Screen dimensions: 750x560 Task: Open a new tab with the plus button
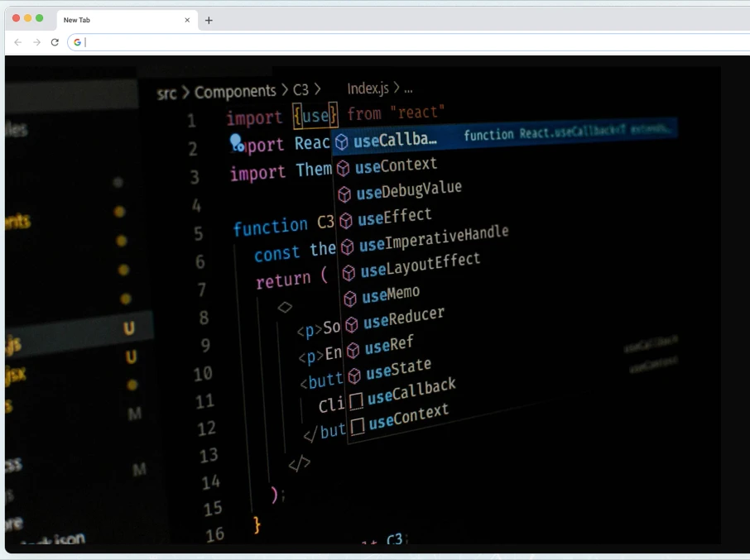209,20
